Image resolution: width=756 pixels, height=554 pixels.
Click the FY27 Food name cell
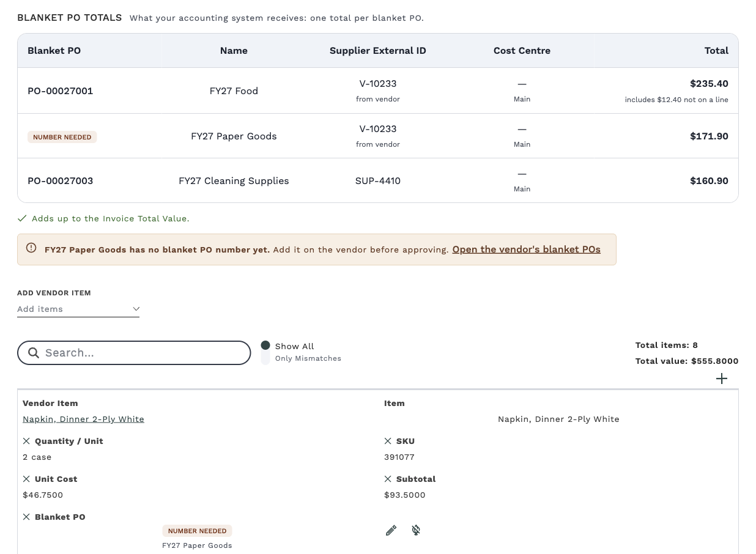[234, 91]
